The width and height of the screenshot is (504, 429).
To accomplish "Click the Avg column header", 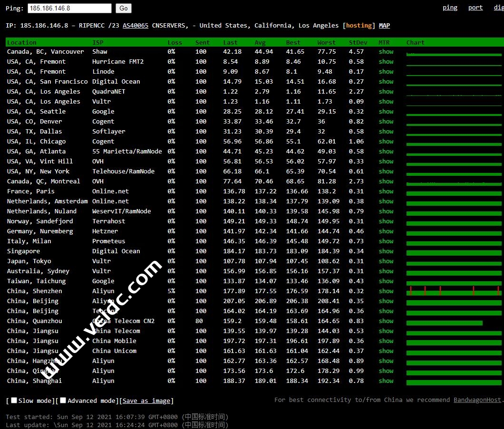I will point(260,42).
